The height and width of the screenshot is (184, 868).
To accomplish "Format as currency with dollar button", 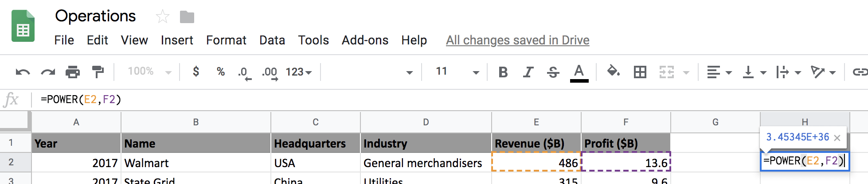I will click(x=196, y=72).
